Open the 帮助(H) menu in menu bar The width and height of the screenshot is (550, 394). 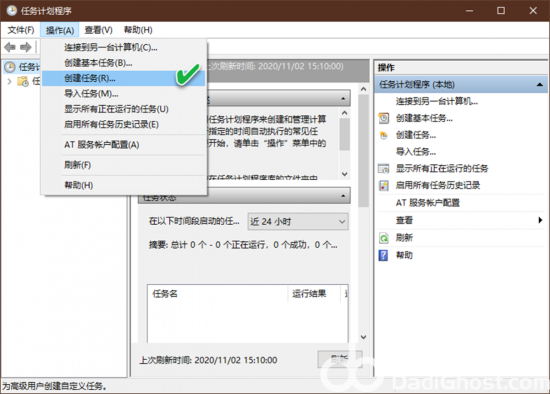click(x=138, y=30)
